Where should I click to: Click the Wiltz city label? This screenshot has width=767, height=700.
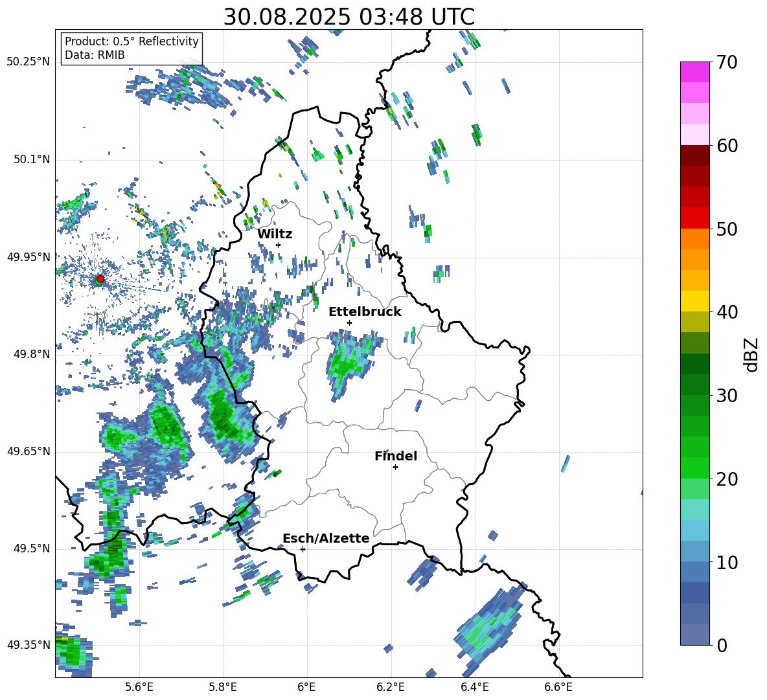pyautogui.click(x=275, y=234)
